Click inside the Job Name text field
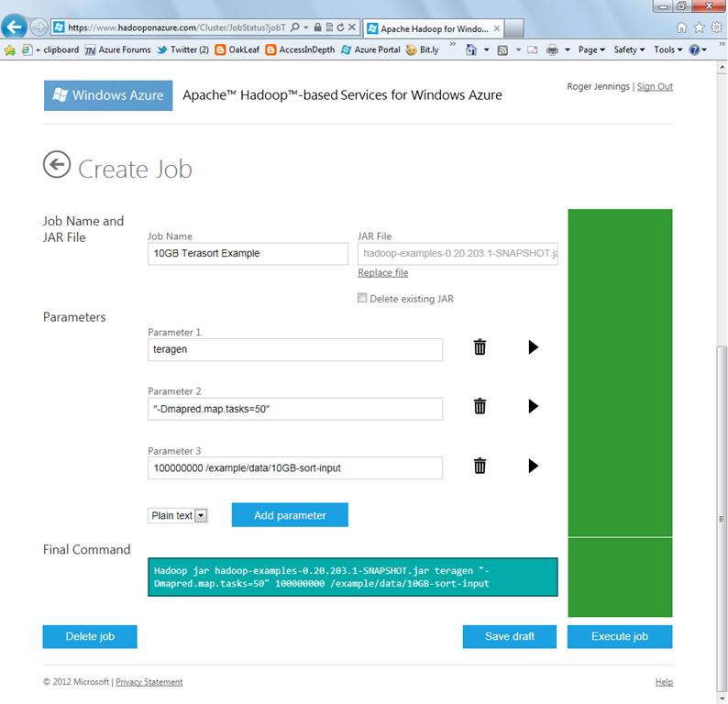 pos(248,253)
